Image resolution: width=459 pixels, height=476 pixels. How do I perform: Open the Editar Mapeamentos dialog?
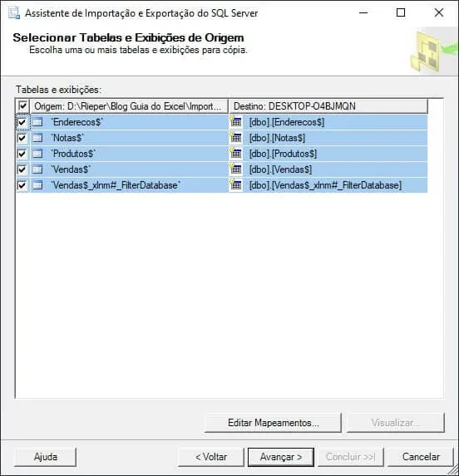[273, 423]
